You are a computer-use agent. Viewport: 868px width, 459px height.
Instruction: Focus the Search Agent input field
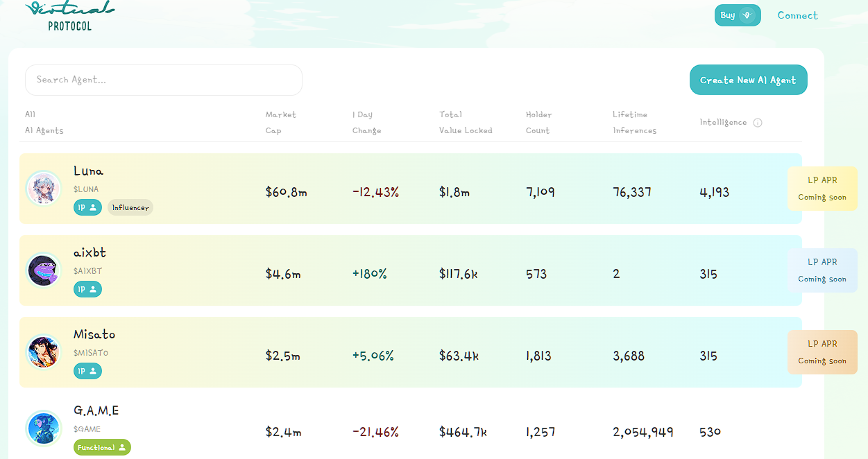(164, 80)
